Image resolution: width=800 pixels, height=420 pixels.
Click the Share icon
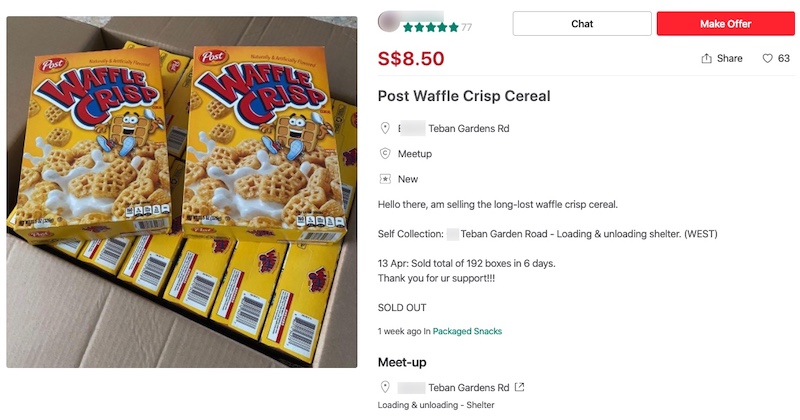pyautogui.click(x=707, y=59)
